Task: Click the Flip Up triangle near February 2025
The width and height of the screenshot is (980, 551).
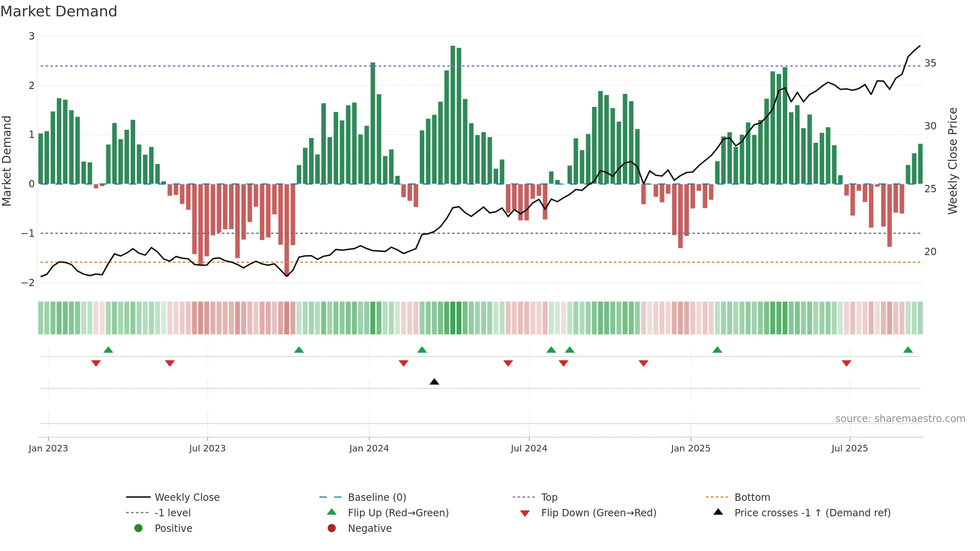Action: (717, 350)
